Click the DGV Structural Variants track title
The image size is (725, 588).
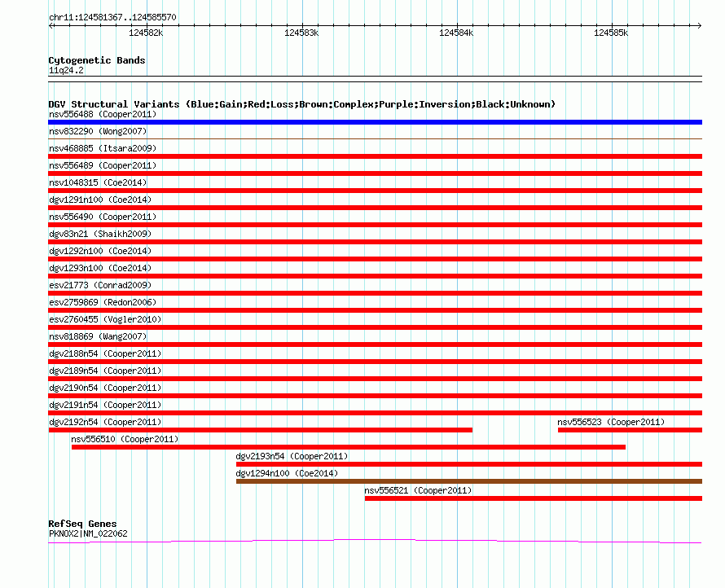(301, 104)
